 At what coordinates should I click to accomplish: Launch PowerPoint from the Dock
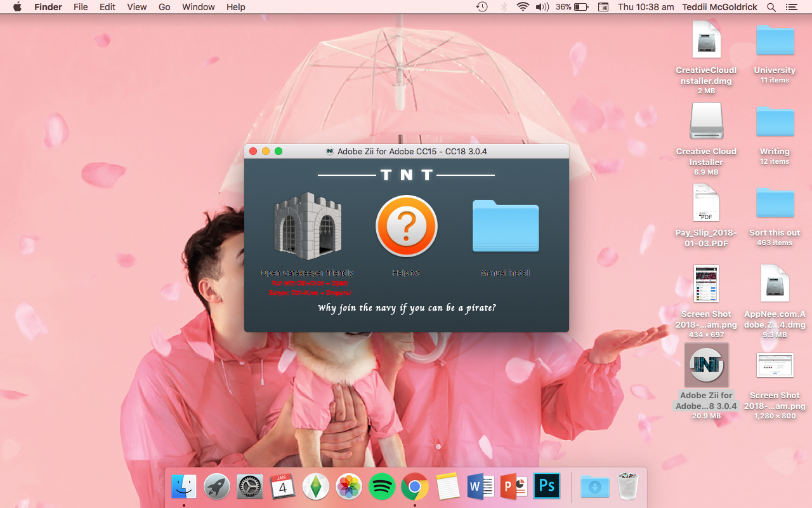point(513,487)
